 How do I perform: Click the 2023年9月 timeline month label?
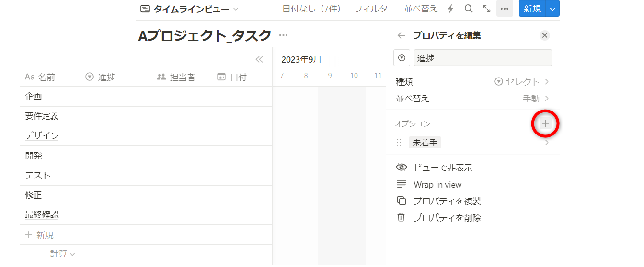(301, 59)
